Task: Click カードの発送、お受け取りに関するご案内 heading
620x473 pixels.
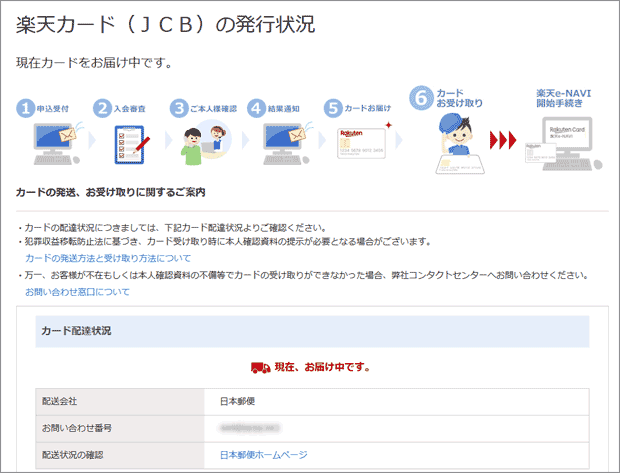Action: pyautogui.click(x=111, y=193)
